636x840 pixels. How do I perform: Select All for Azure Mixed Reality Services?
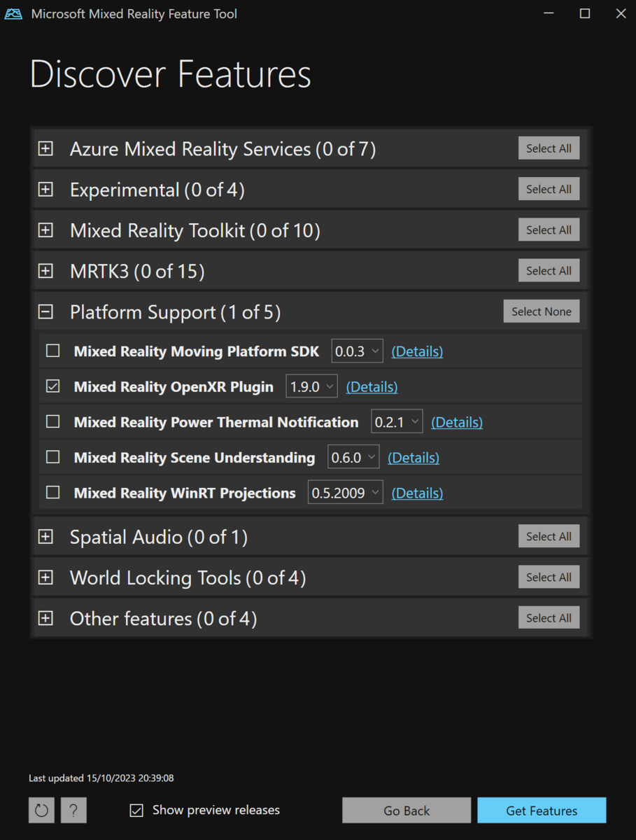[x=549, y=148]
